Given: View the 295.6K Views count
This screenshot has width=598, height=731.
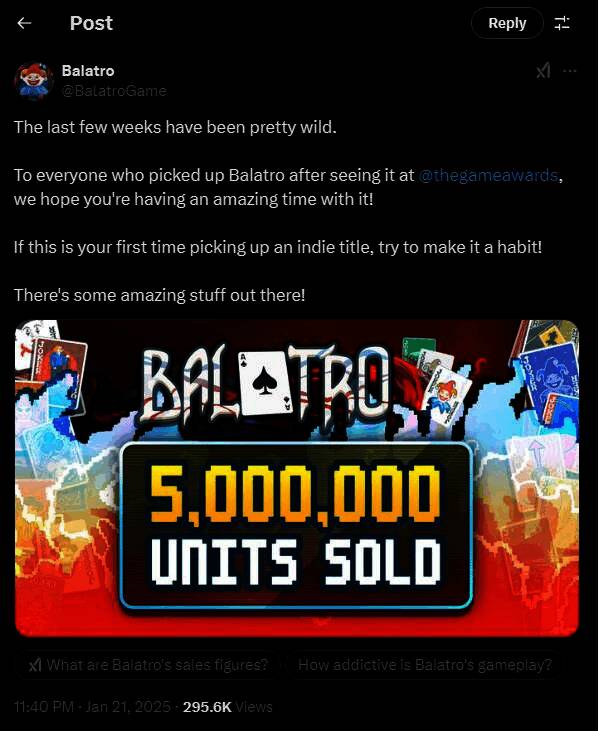Looking at the screenshot, I should (227, 707).
